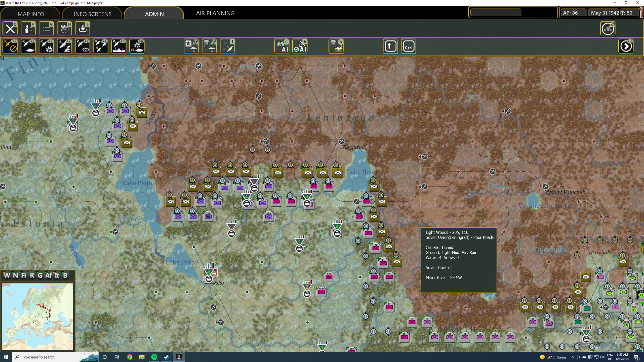Select the air superiority directive icon
The image size is (644, 362).
[x=100, y=46]
